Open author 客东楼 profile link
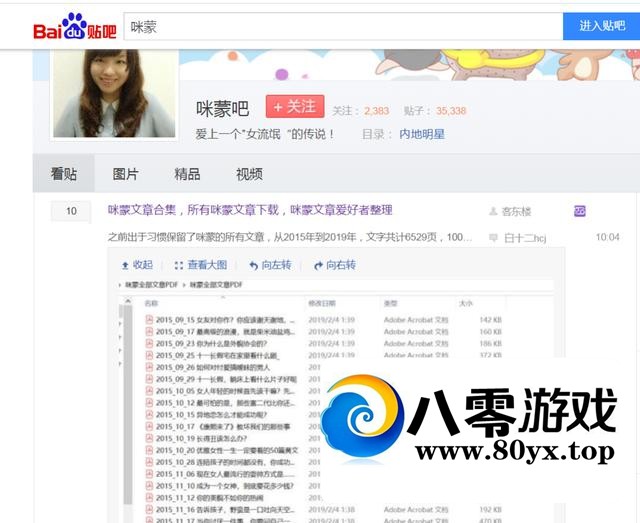Viewport: 640px width, 523px height. click(x=516, y=211)
